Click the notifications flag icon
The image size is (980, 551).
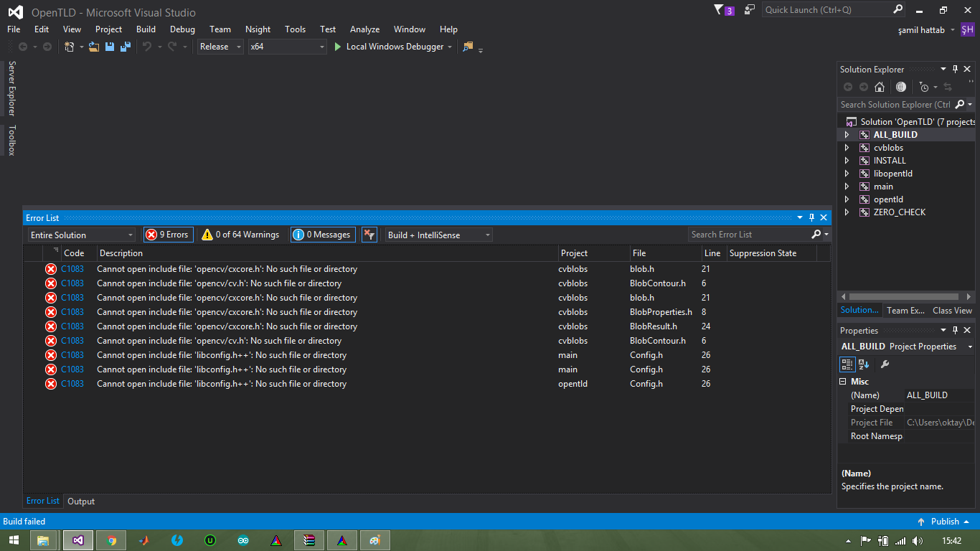coord(719,10)
